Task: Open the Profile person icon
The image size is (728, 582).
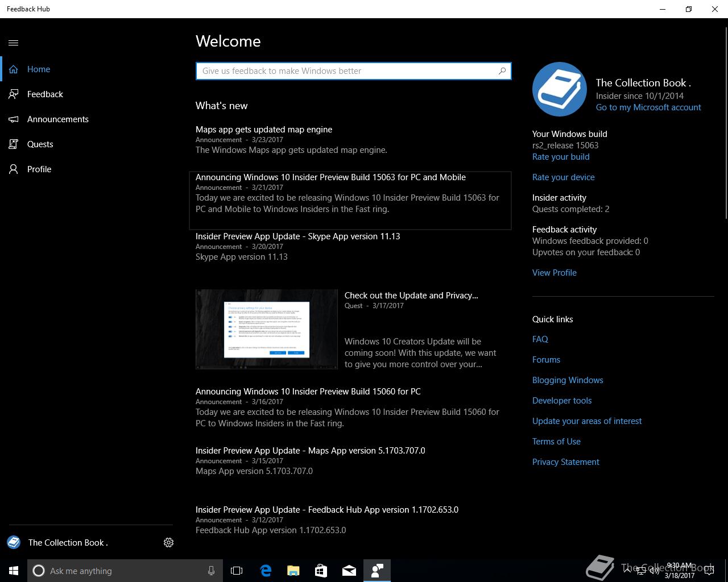Action: click(14, 169)
